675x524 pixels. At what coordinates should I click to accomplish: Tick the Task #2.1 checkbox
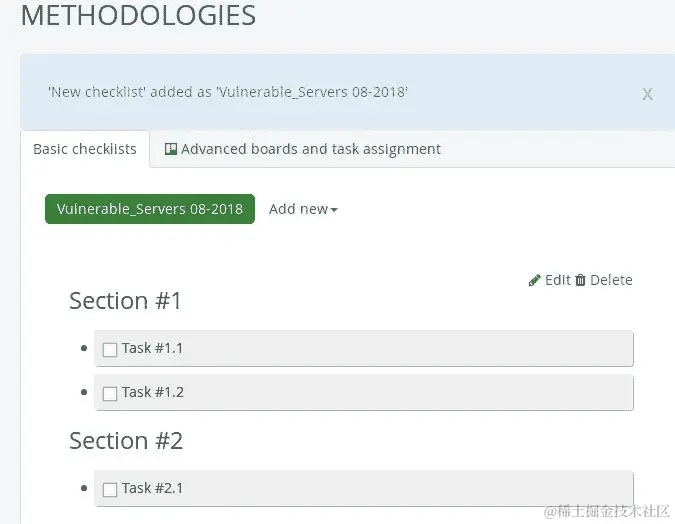click(110, 490)
